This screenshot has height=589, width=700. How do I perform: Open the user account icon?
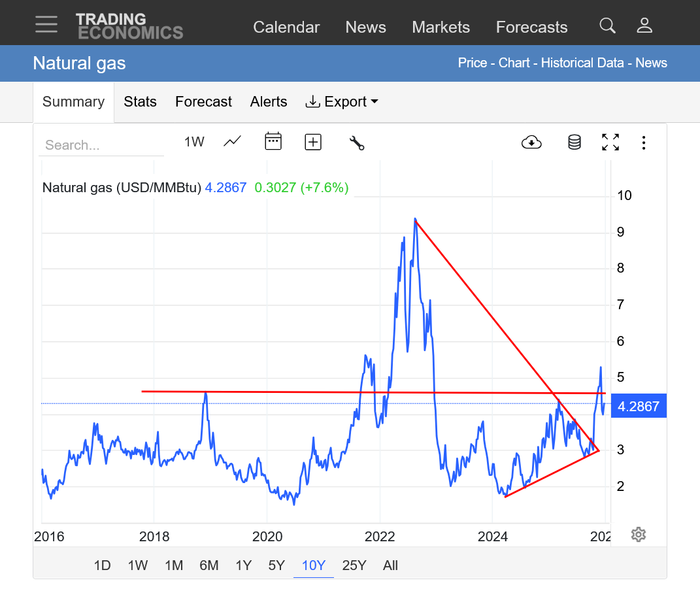pyautogui.click(x=644, y=26)
